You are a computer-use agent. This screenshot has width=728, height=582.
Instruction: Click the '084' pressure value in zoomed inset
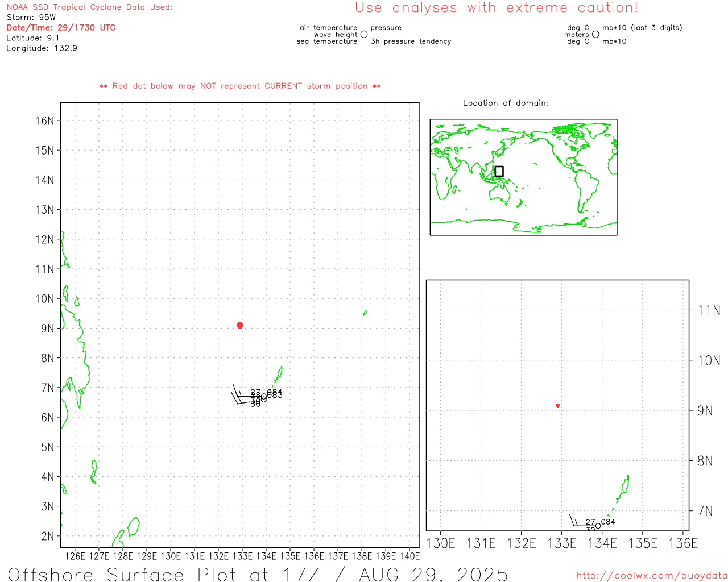[608, 522]
